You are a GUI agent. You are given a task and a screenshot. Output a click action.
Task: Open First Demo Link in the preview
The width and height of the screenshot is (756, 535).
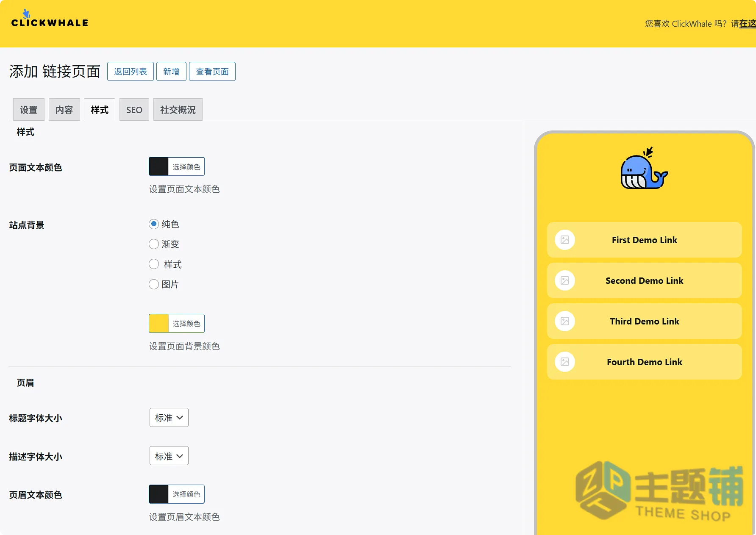[x=645, y=240]
